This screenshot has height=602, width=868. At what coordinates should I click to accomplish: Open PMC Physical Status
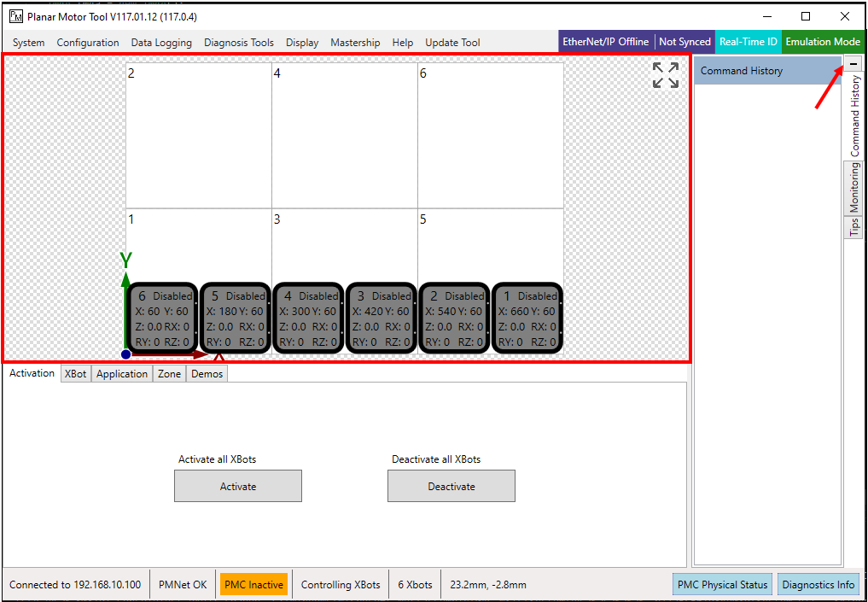pyautogui.click(x=721, y=585)
